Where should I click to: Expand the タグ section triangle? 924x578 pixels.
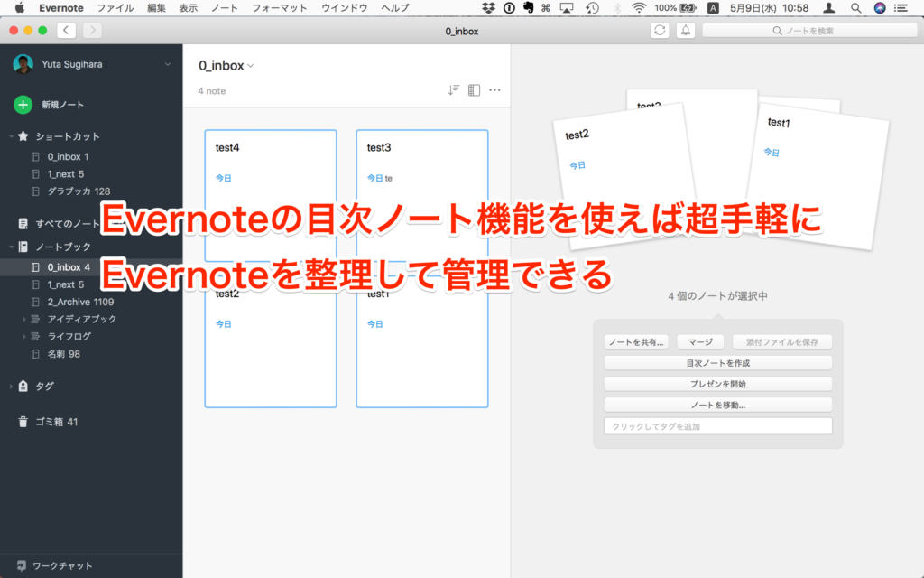(x=11, y=387)
